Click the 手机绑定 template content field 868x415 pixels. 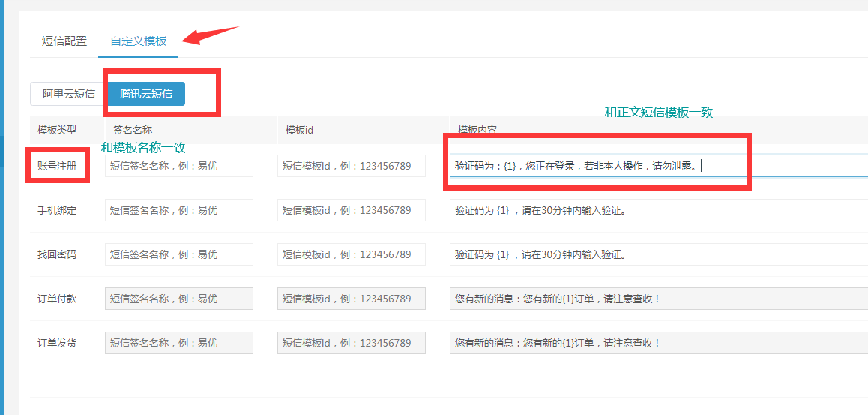[x=658, y=210]
